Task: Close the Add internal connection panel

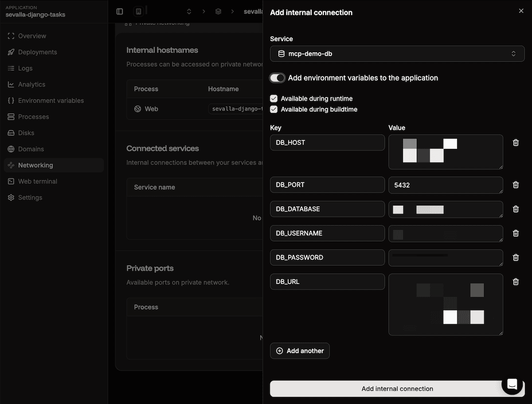Action: click(x=521, y=11)
